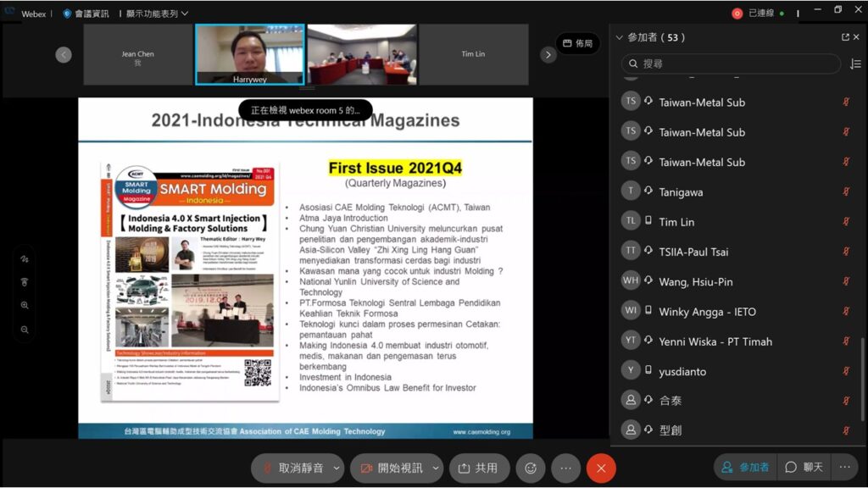Select participant Winky Angga - IETO
The image size is (868, 488).
coord(737,312)
